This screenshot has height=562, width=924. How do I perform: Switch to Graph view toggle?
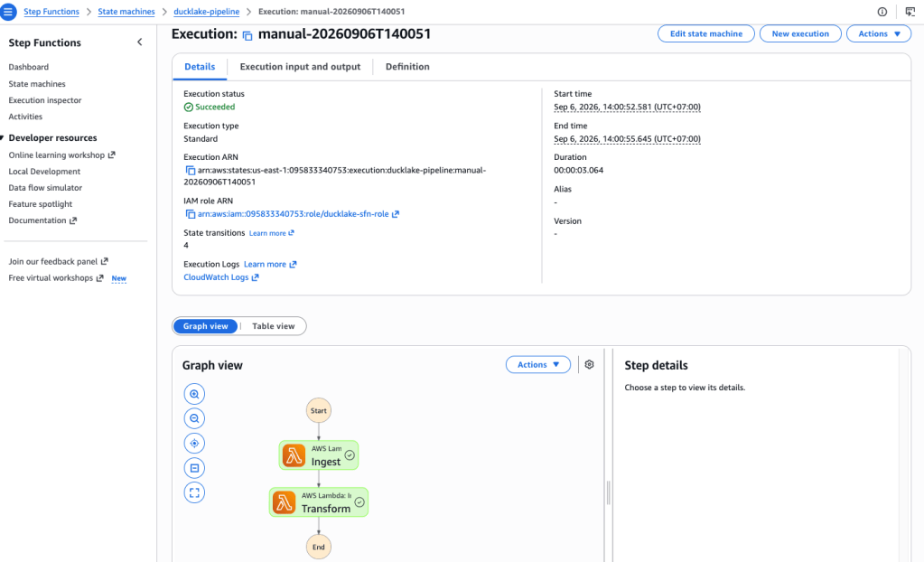[205, 326]
